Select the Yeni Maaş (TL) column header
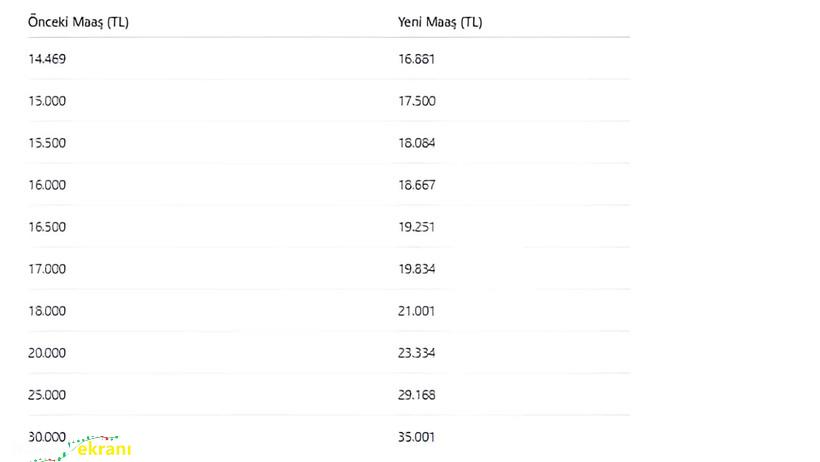Viewport: 820px width, 462px height. (440, 22)
